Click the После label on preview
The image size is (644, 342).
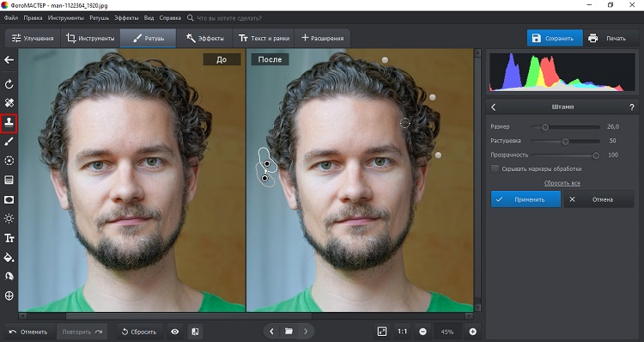(x=270, y=59)
